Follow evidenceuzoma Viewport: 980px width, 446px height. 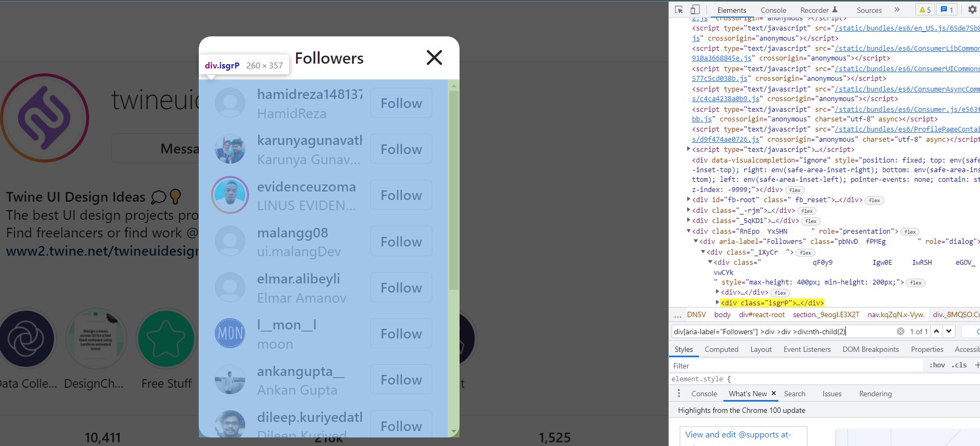coord(401,195)
